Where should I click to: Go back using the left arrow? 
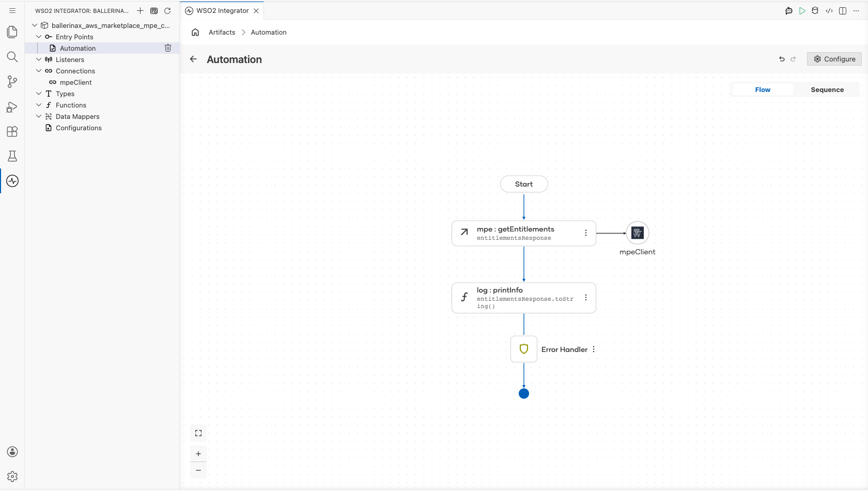(193, 59)
